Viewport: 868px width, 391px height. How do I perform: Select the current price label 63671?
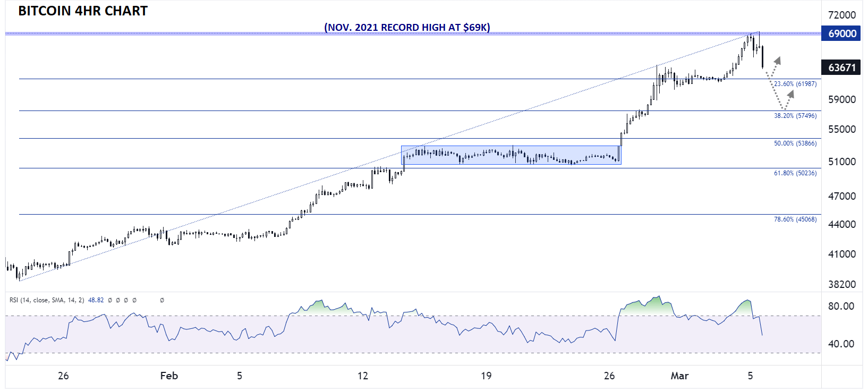(x=841, y=67)
